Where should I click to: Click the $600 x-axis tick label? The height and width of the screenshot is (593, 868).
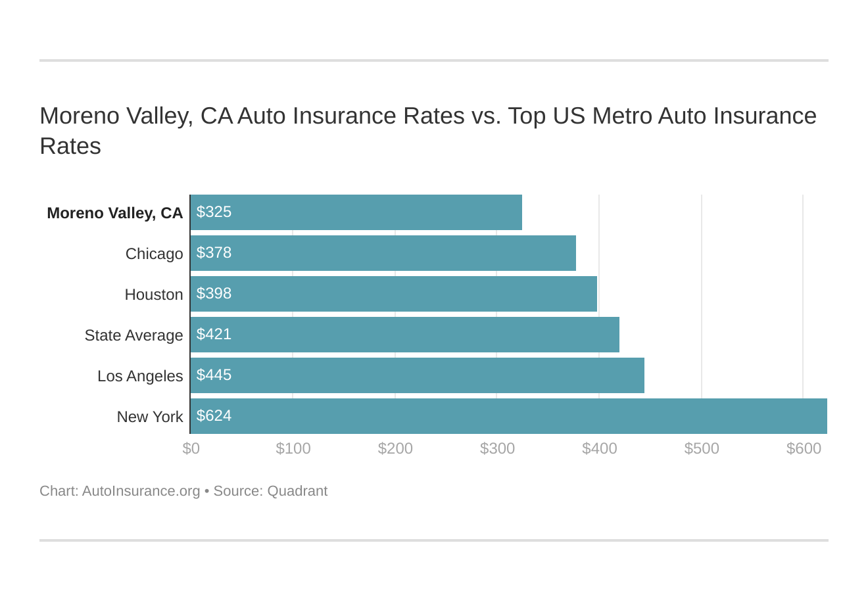(x=804, y=448)
